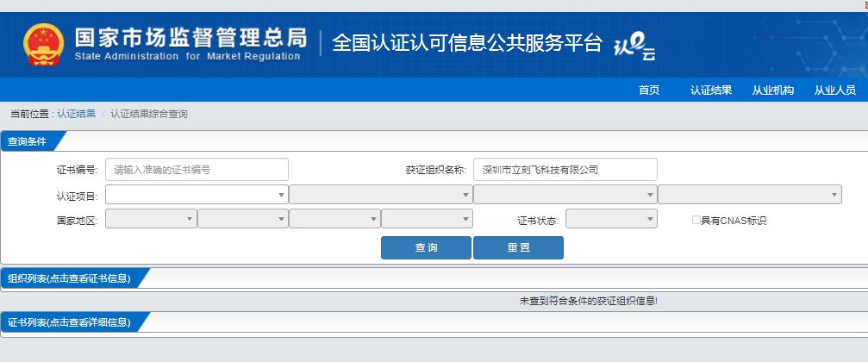868x362 pixels.
Task: Open the first 认证项目 dropdown
Action: [x=197, y=194]
